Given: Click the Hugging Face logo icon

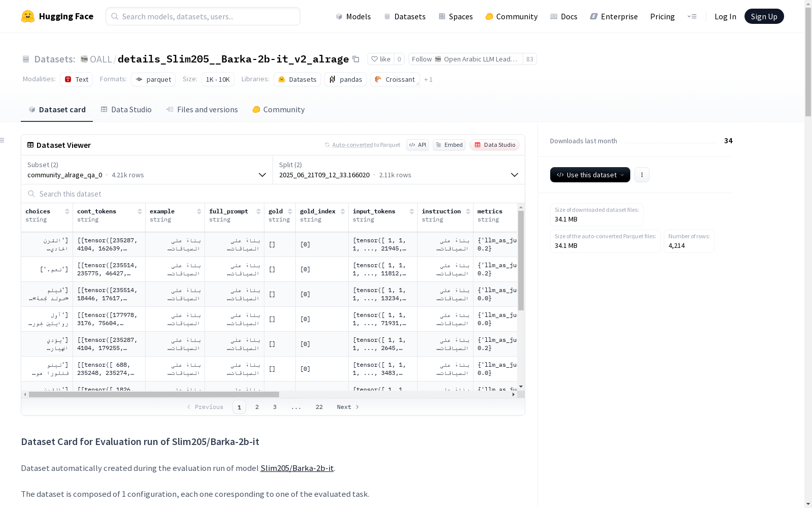Looking at the screenshot, I should (28, 16).
